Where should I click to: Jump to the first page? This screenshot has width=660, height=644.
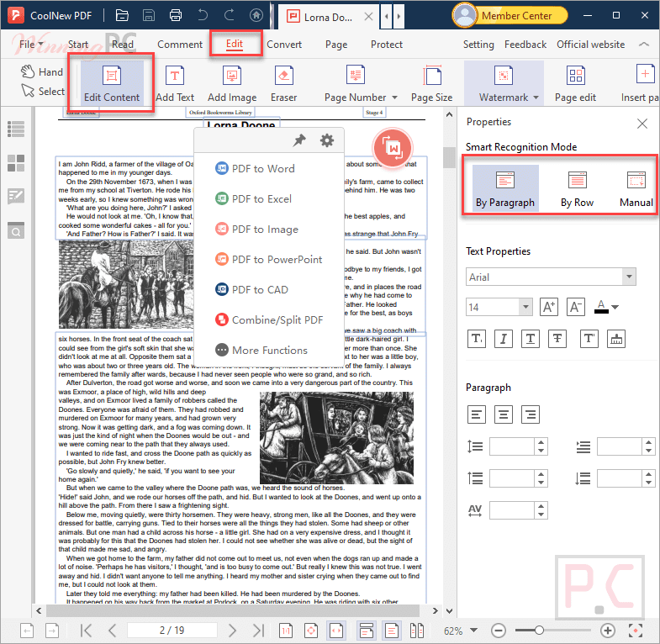pyautogui.click(x=86, y=631)
